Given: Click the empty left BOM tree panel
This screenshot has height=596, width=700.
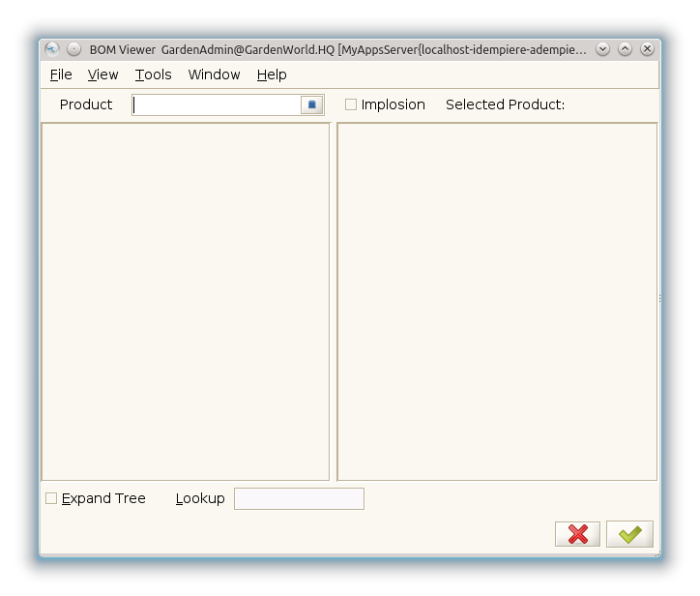Looking at the screenshot, I should tap(186, 301).
